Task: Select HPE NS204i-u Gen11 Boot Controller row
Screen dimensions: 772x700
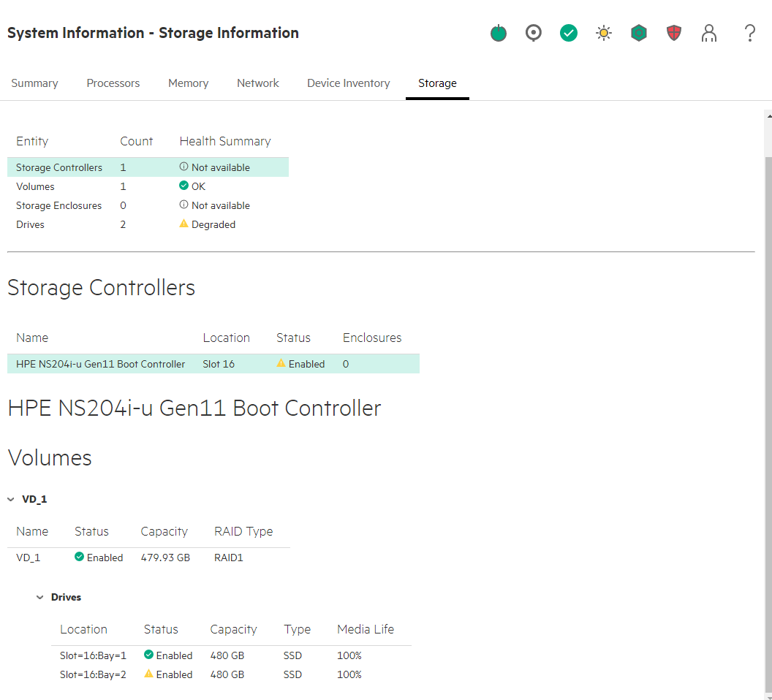Action: point(213,364)
